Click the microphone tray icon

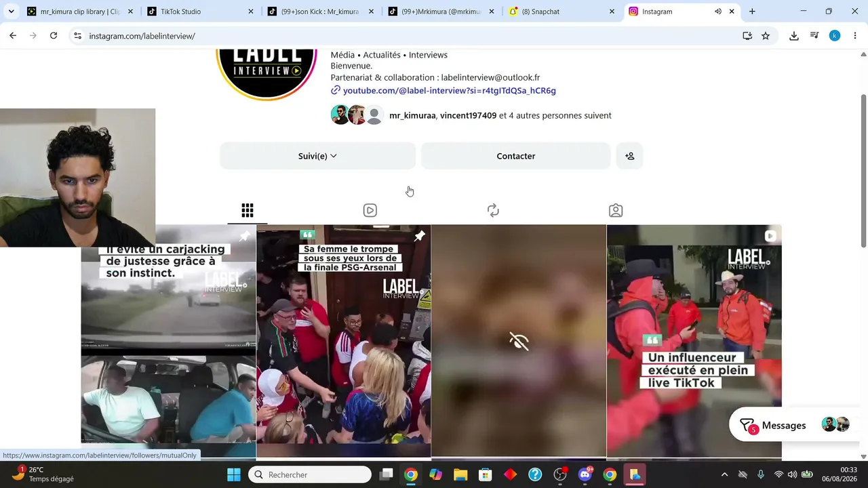[x=761, y=475]
